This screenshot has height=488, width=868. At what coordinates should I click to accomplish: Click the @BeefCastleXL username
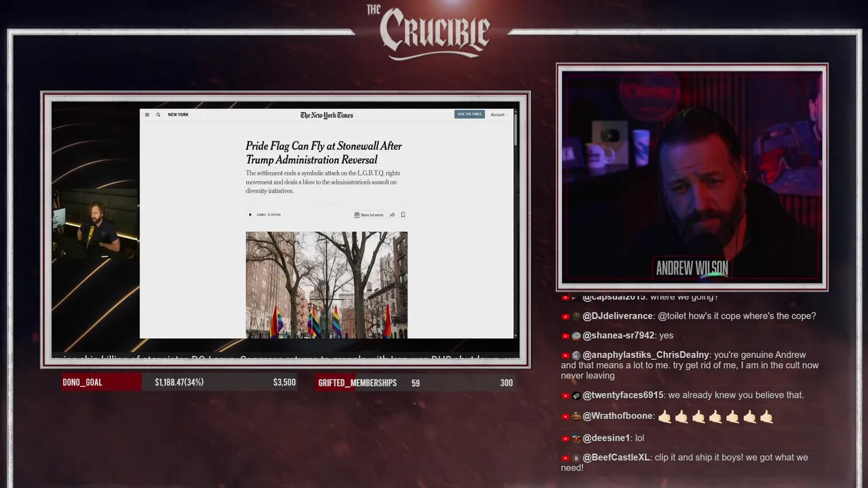[x=616, y=457]
